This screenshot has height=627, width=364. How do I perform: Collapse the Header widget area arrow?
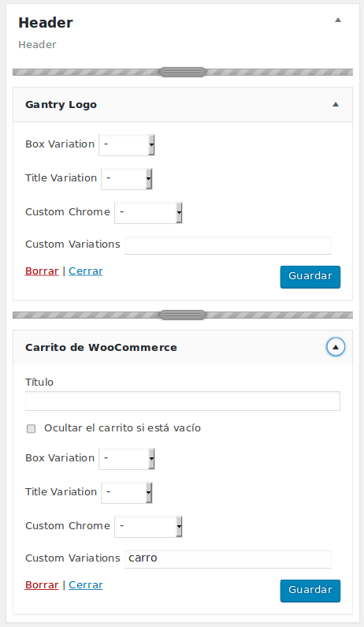pyautogui.click(x=338, y=20)
